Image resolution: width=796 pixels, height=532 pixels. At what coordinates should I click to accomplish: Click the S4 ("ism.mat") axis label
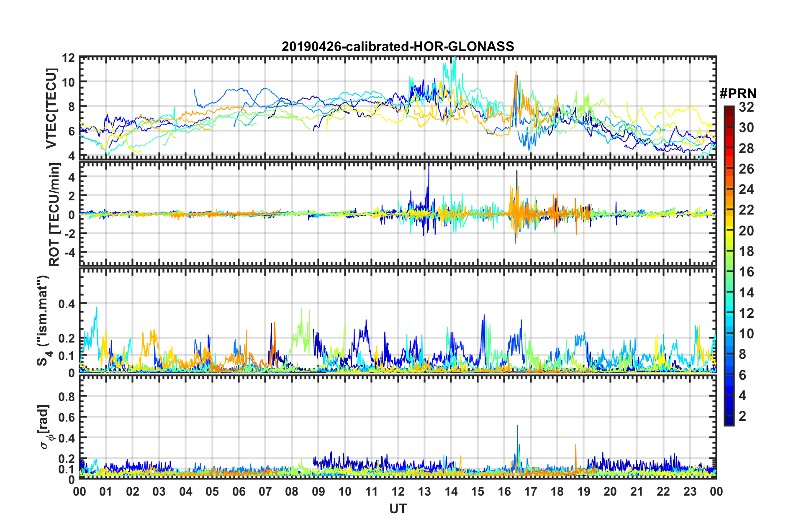44,321
